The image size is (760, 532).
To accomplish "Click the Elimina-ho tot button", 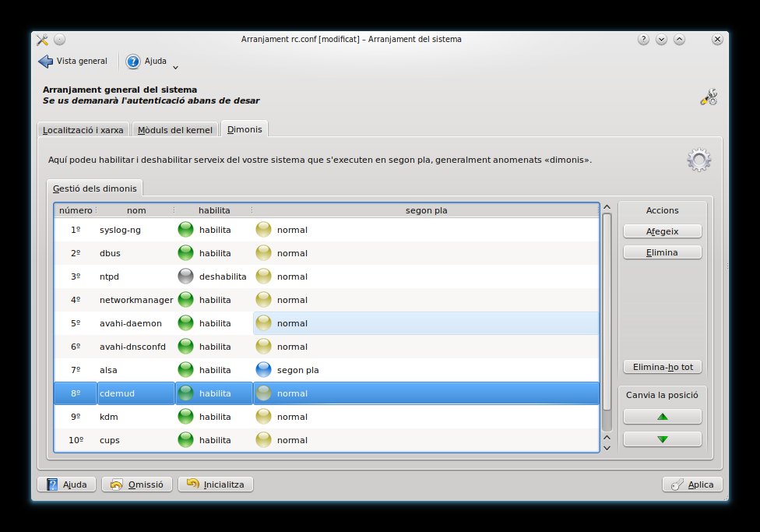I will coord(662,367).
